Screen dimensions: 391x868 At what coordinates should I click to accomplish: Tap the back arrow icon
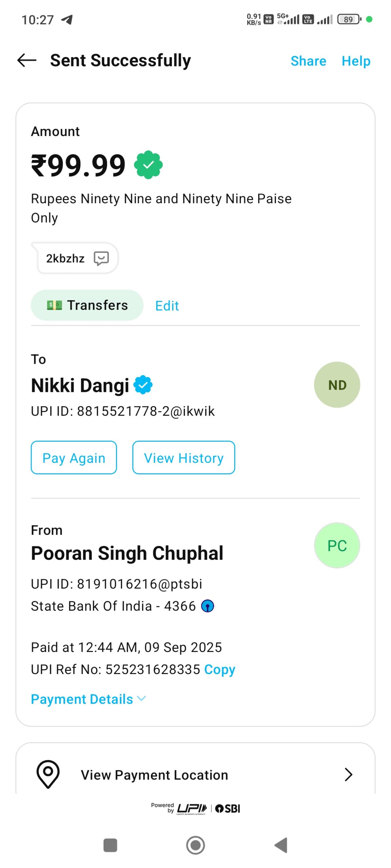[27, 60]
